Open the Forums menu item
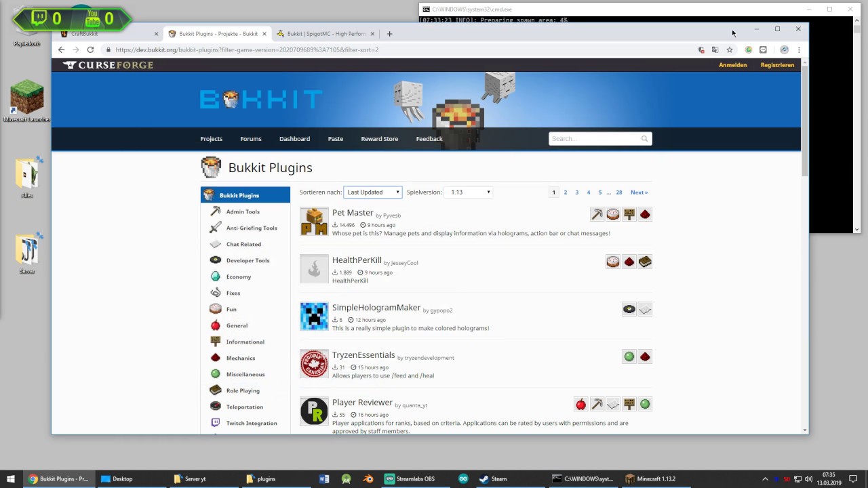868x488 pixels. [251, 139]
